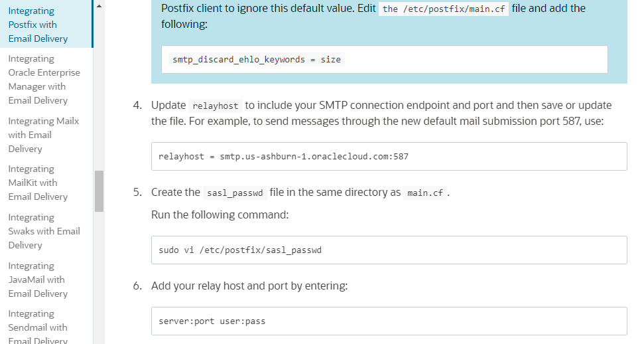This screenshot has height=344, width=644.
Task: Select Integrating MailKit with Email Delivery
Action: point(38,183)
